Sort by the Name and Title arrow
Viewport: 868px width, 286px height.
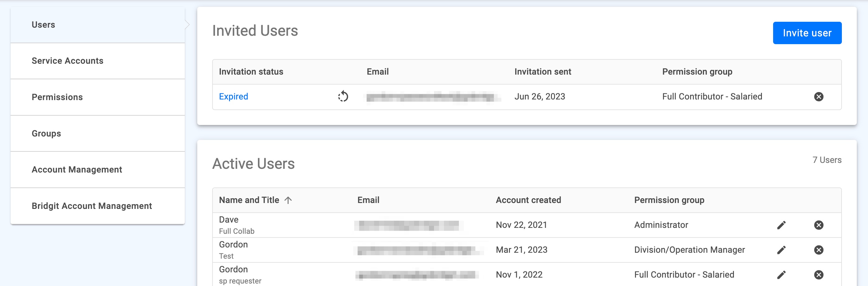point(288,200)
